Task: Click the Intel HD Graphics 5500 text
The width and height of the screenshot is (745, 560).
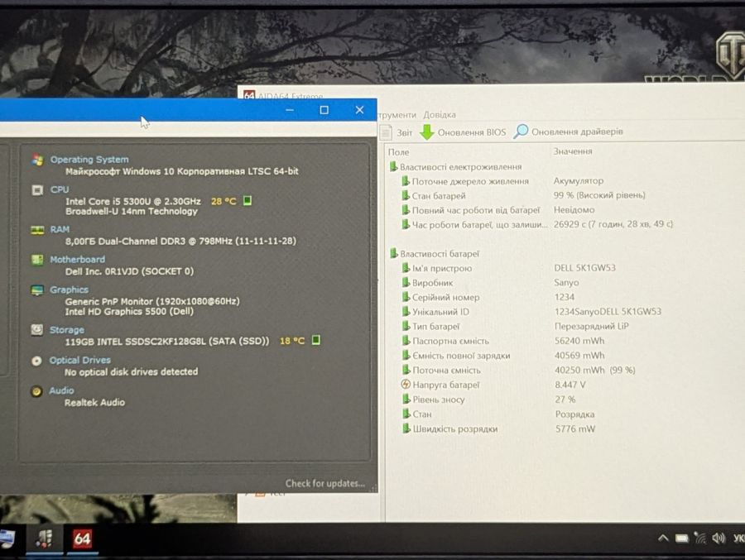Action: [x=129, y=312]
